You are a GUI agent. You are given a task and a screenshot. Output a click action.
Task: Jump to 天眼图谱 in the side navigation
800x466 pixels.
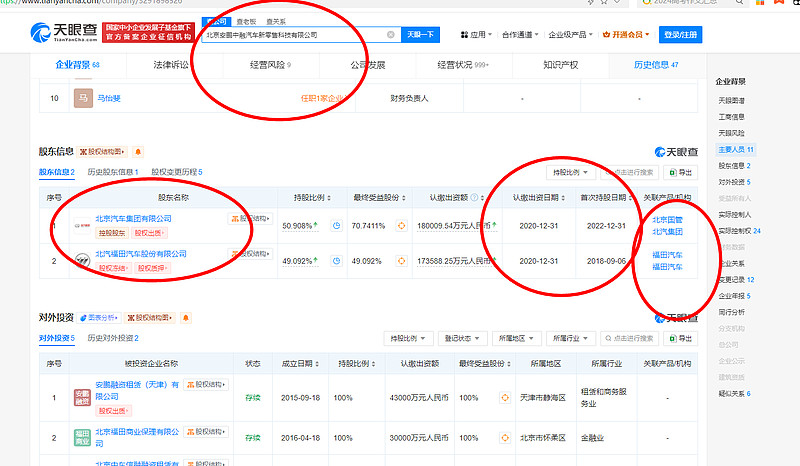tap(731, 101)
